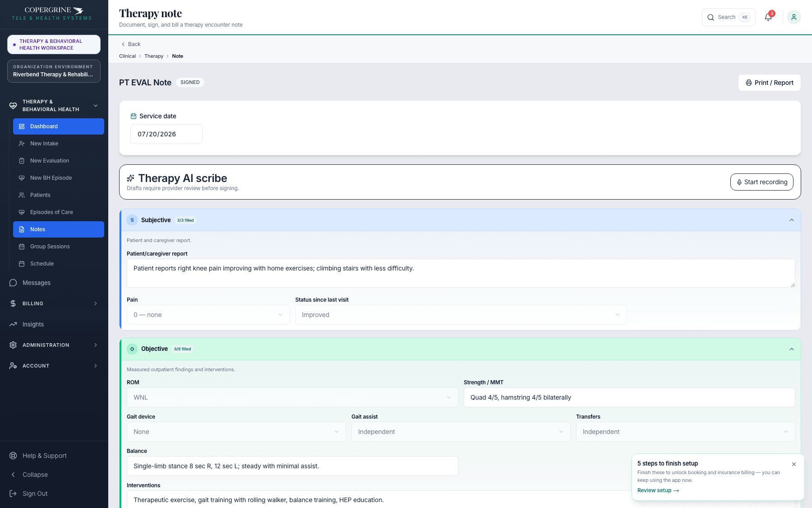Viewport: 812px width, 508px height.
Task: Click the Review setup link
Action: pyautogui.click(x=658, y=490)
